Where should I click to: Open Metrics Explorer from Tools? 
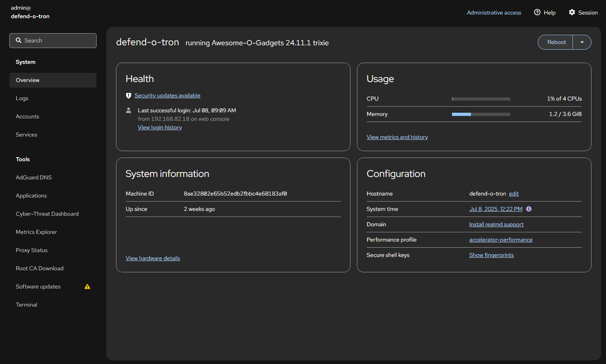[36, 232]
